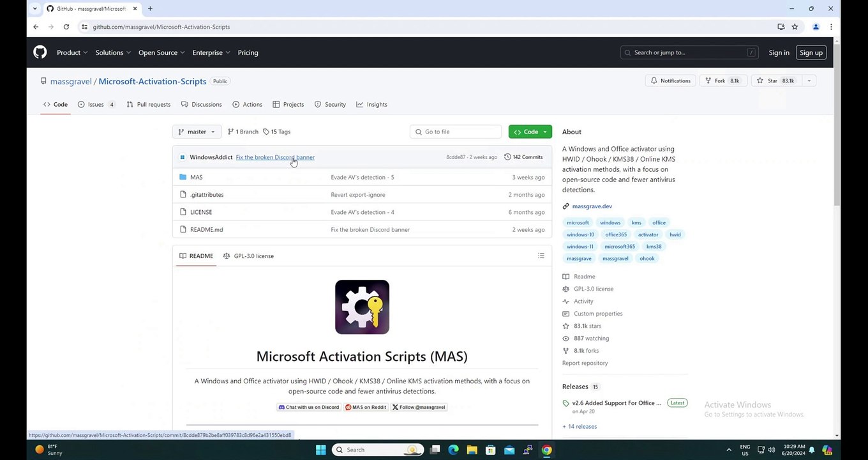Viewport: 868px width, 460px height.
Task: Show hidden system tray icons
Action: click(x=728, y=450)
